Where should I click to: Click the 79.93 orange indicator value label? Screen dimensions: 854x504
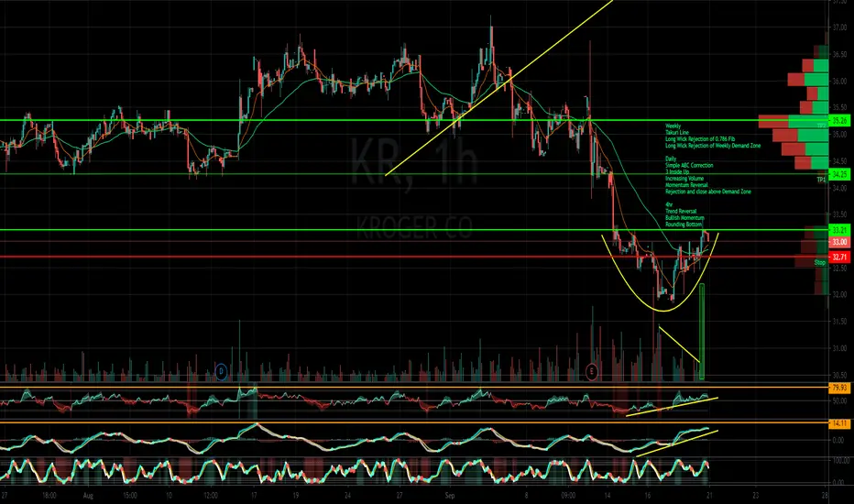pos(838,388)
